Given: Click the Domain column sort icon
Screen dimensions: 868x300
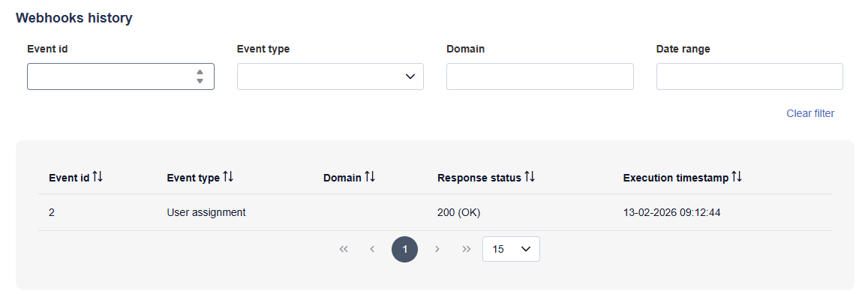Looking at the screenshot, I should pos(370,177).
